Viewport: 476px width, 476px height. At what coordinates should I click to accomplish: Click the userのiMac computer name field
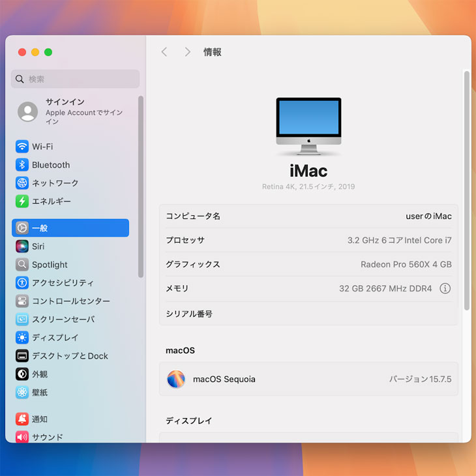pos(428,216)
